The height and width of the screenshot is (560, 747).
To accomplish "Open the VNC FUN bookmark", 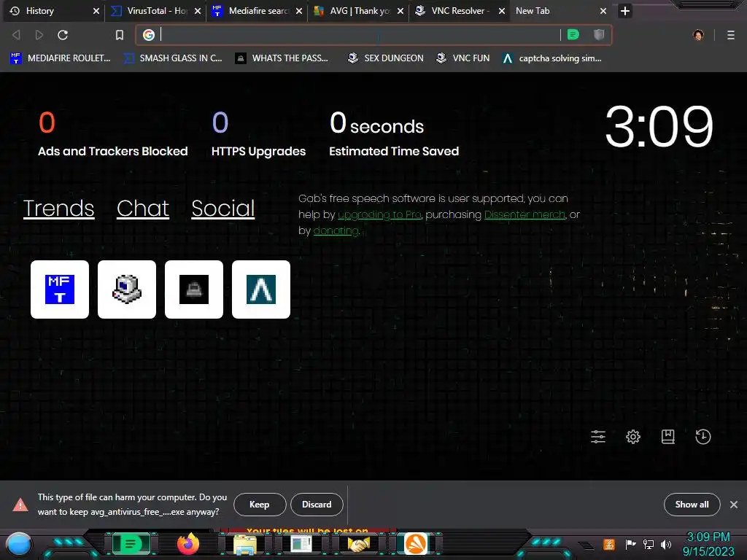I will click(462, 58).
